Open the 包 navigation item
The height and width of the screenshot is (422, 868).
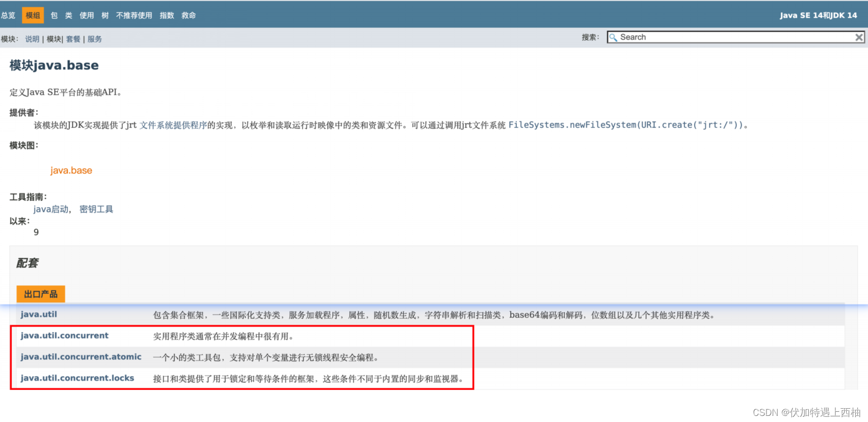tap(54, 15)
